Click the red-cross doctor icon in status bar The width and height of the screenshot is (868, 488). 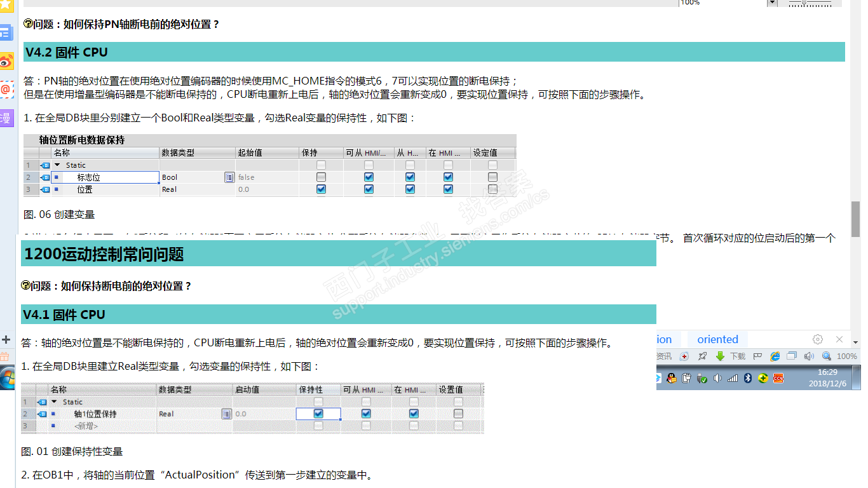684,356
